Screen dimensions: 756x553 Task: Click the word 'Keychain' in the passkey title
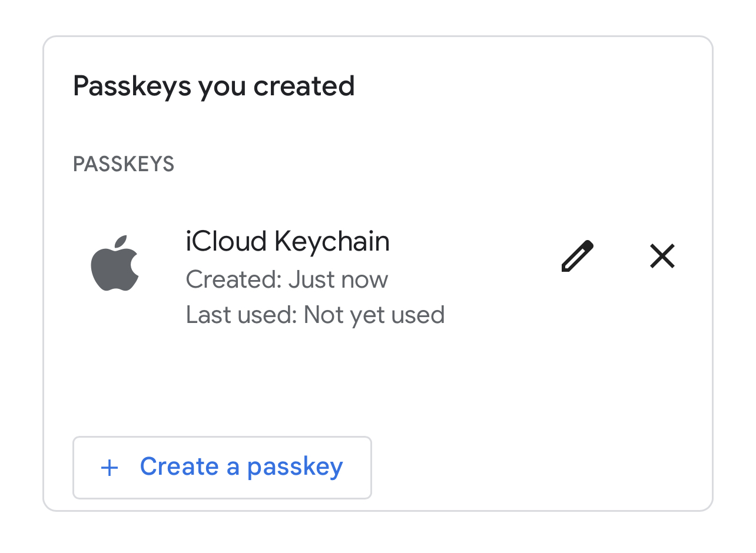tap(332, 242)
